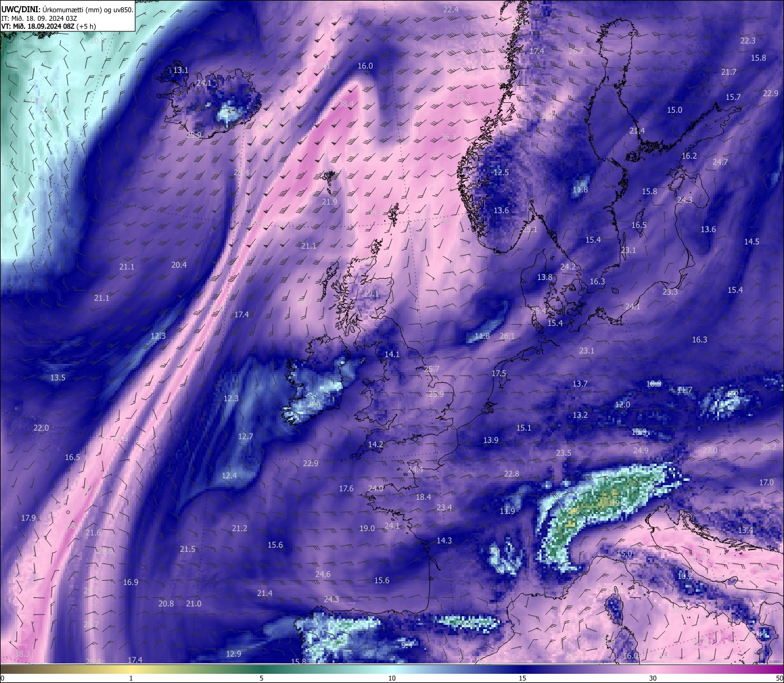The height and width of the screenshot is (683, 784).
Task: Click the 21.2 value label
Action: pyautogui.click(x=239, y=529)
